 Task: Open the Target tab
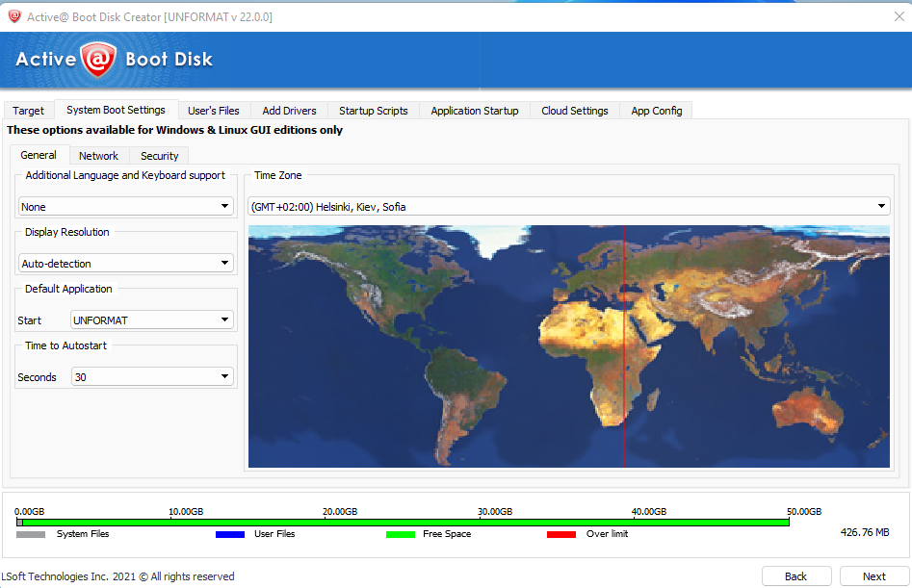pyautogui.click(x=28, y=111)
